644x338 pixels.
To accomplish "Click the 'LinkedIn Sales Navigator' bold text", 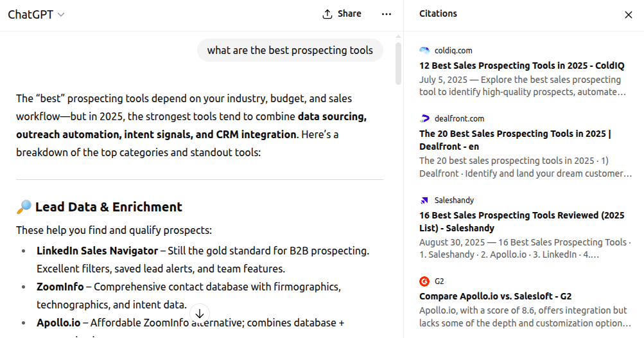I will pos(98,251).
